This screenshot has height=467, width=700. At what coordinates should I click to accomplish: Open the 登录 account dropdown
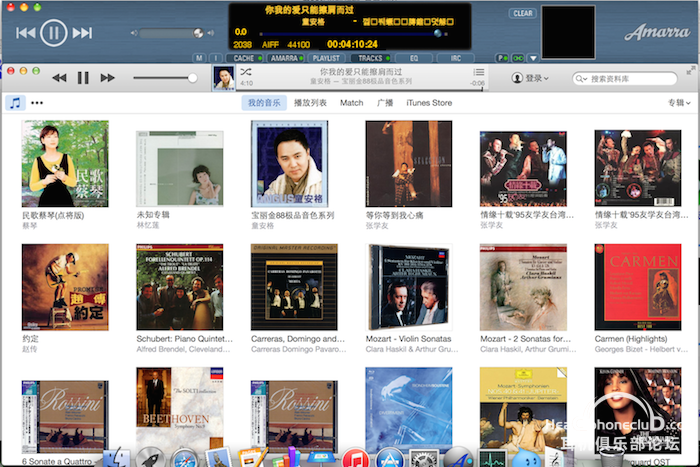(530, 78)
